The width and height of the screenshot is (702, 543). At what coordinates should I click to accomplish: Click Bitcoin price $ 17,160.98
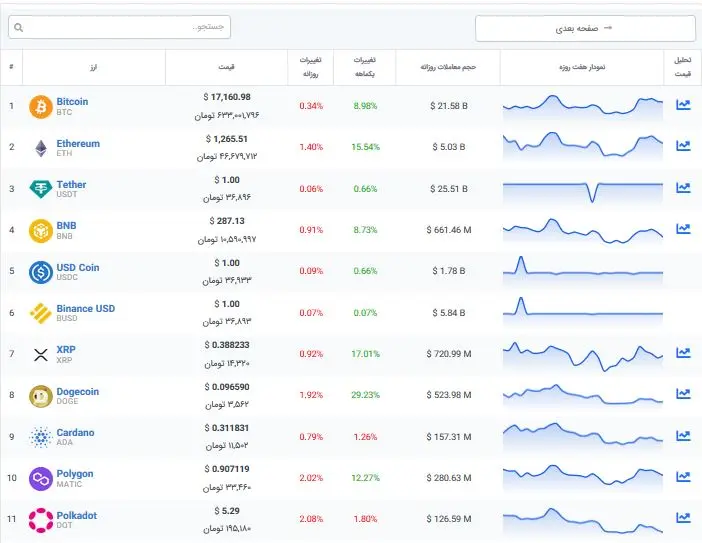tap(227, 97)
